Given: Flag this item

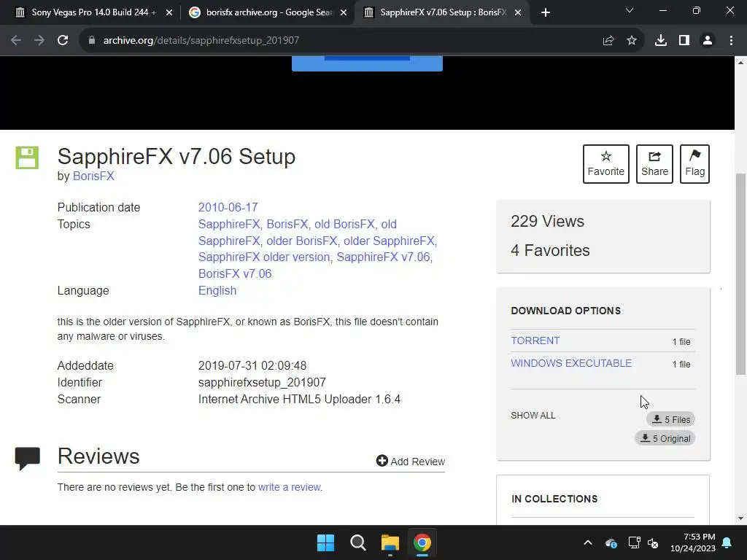Looking at the screenshot, I should click(694, 164).
